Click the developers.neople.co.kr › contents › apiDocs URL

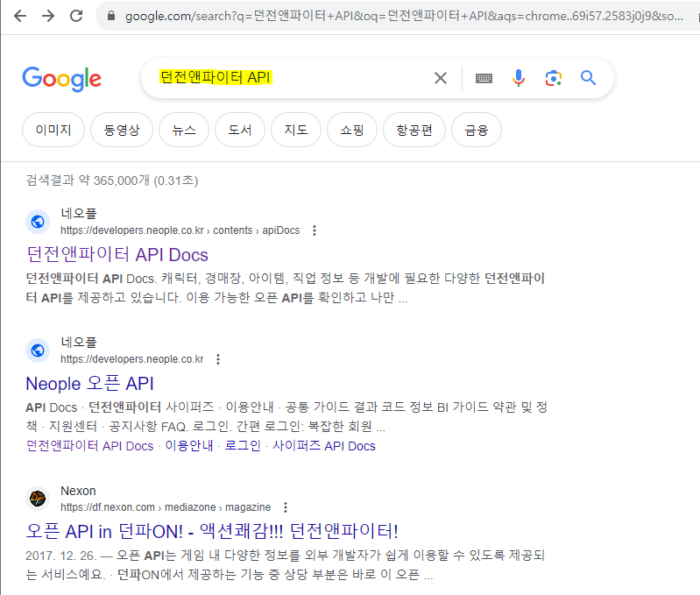(x=180, y=230)
